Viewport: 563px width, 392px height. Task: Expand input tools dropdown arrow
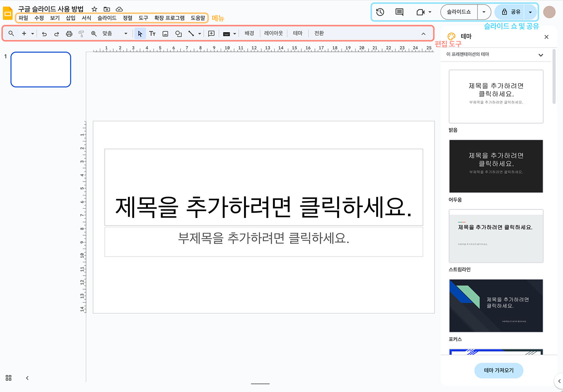point(235,33)
